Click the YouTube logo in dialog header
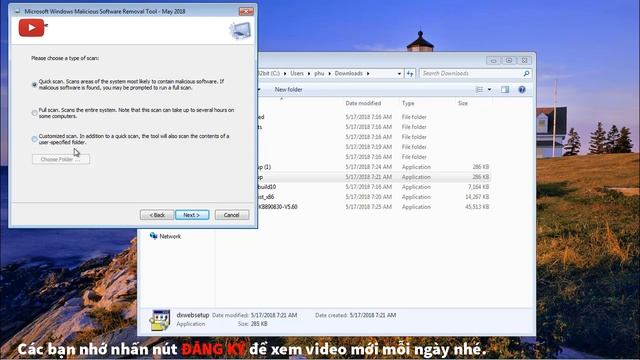The height and width of the screenshot is (360, 640). tap(31, 28)
